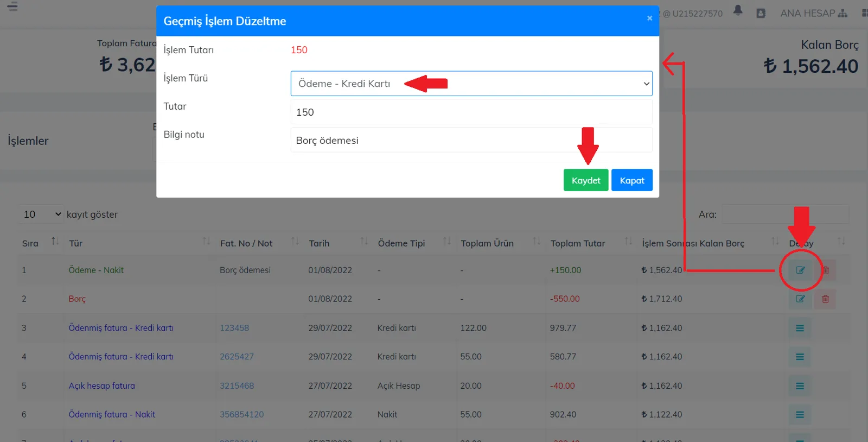The width and height of the screenshot is (868, 442).
Task: Click the Tutar input field
Action: point(471,112)
